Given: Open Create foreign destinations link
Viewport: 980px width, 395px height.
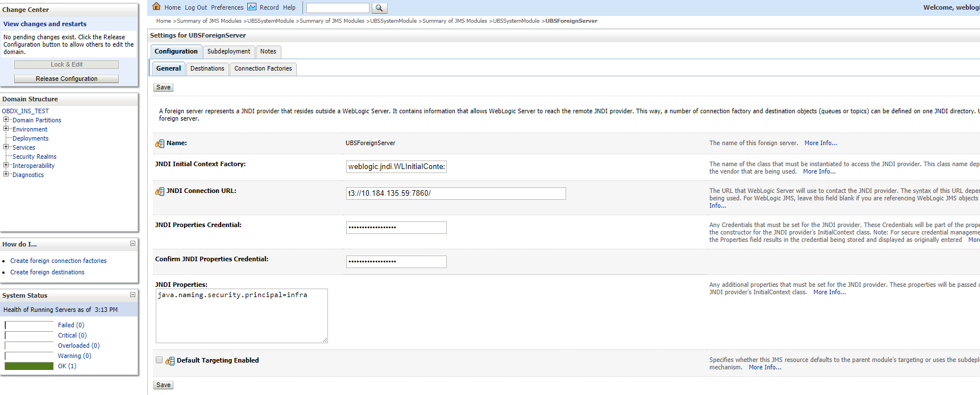Looking at the screenshot, I should 47,272.
